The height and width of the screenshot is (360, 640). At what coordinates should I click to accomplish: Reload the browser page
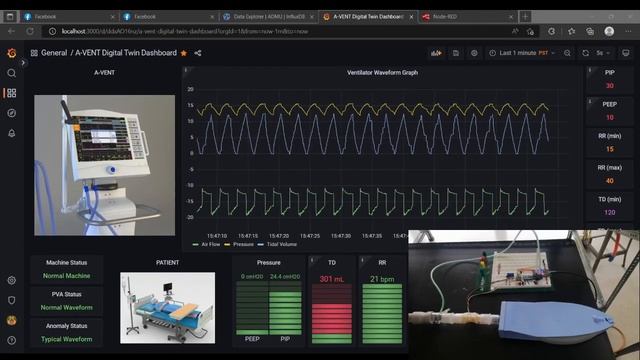(x=30, y=31)
